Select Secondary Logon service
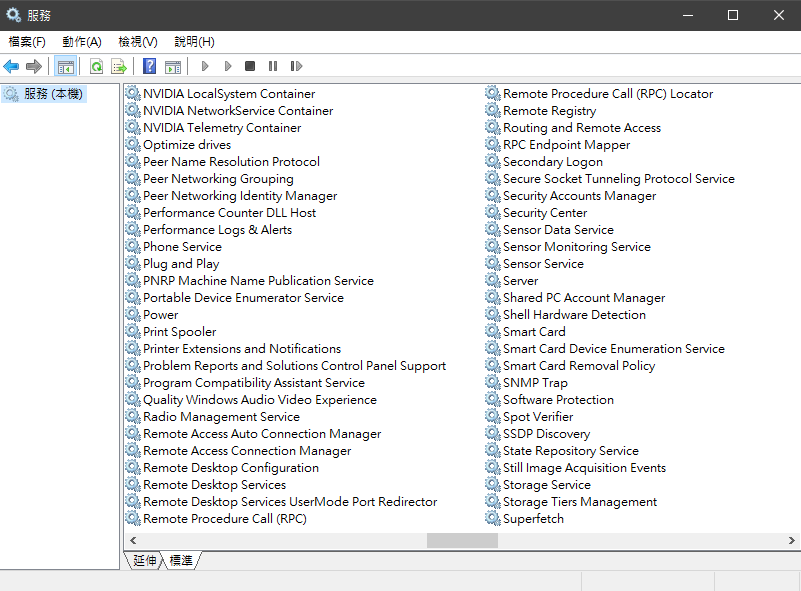Viewport: 801px width, 591px height. click(x=553, y=161)
